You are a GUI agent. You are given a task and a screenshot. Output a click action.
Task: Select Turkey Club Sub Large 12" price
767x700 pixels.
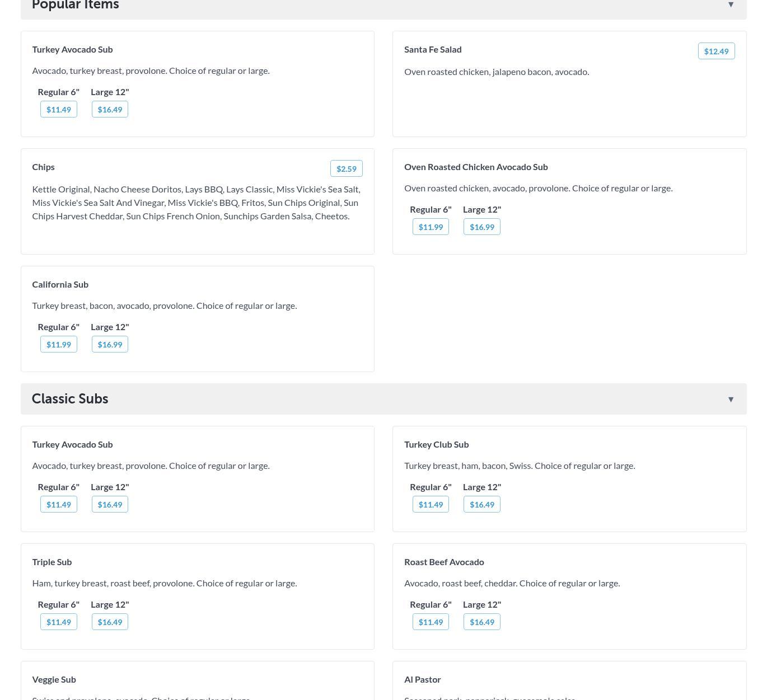[x=481, y=504]
